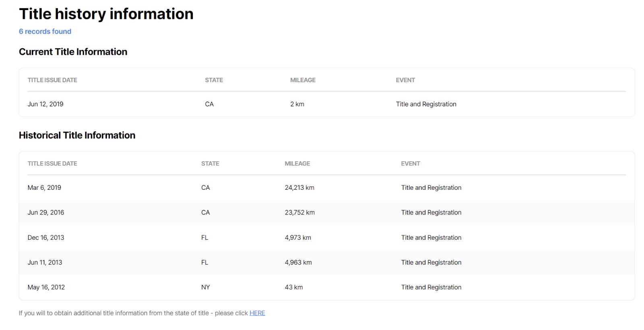Click 'Title and Registration' in May 16, 2012 row
The height and width of the screenshot is (330, 644).
[x=431, y=287]
